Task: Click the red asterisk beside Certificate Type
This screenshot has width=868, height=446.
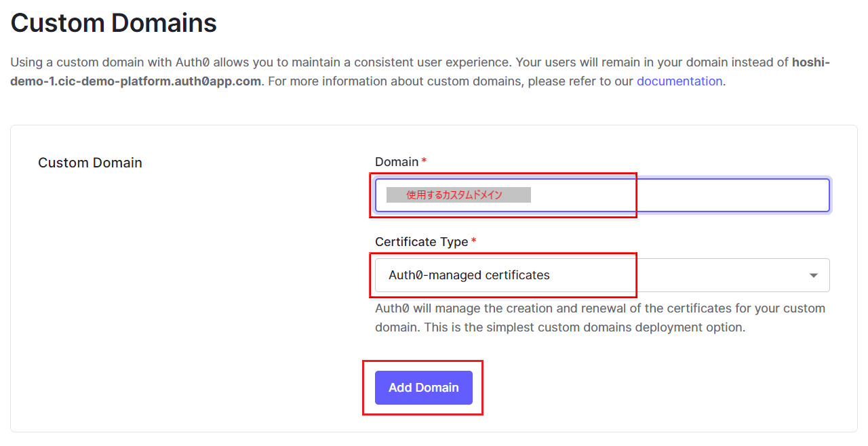Action: coord(473,242)
